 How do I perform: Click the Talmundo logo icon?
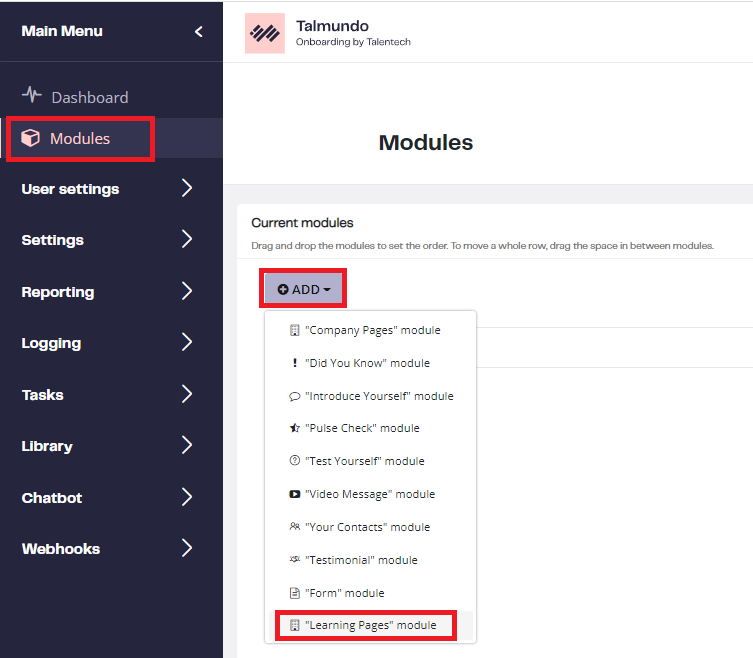coord(265,33)
